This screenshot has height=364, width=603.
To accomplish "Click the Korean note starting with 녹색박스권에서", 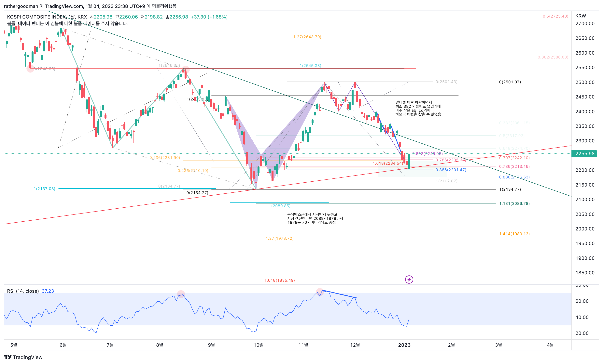I will coord(315,218).
